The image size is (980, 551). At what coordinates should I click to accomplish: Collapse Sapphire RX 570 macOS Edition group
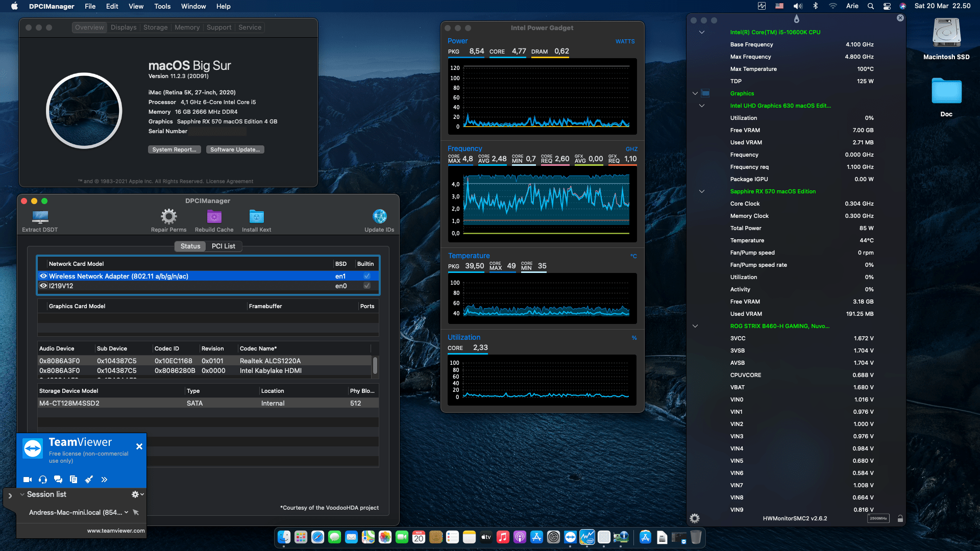click(x=702, y=191)
